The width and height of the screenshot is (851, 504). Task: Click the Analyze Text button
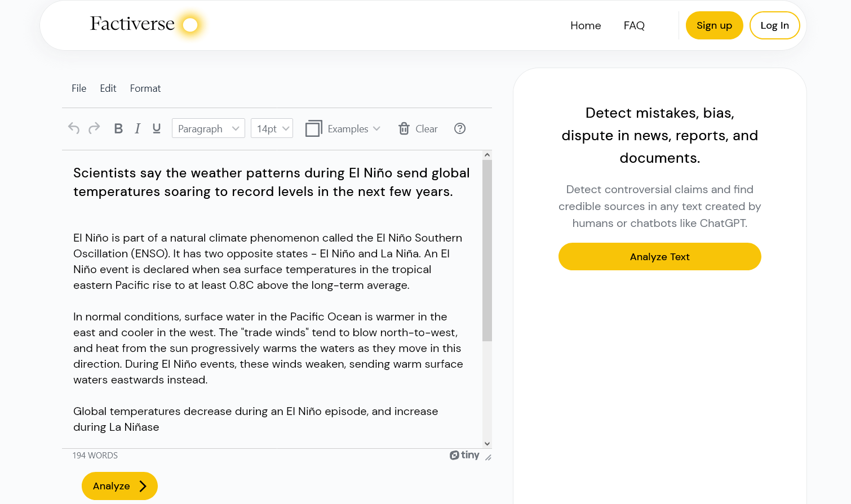tap(659, 257)
